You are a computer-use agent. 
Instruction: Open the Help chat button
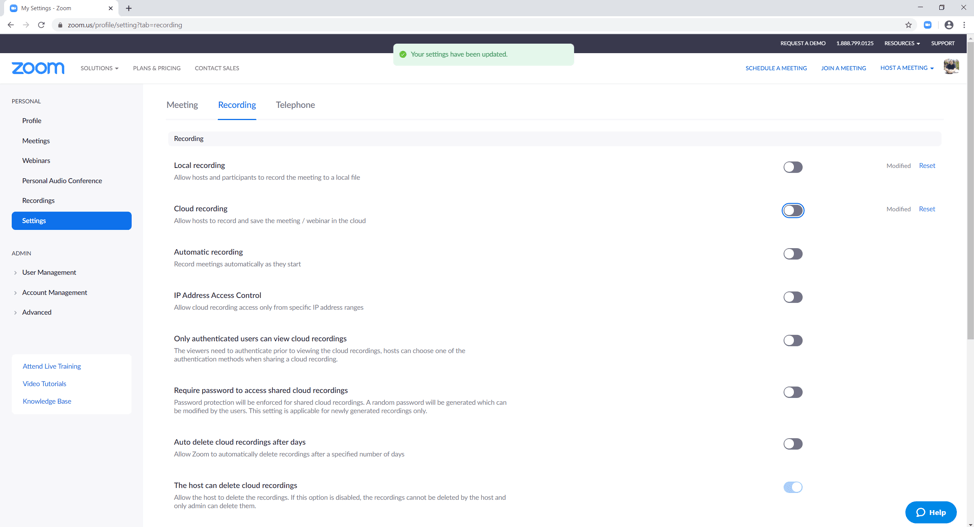point(931,512)
